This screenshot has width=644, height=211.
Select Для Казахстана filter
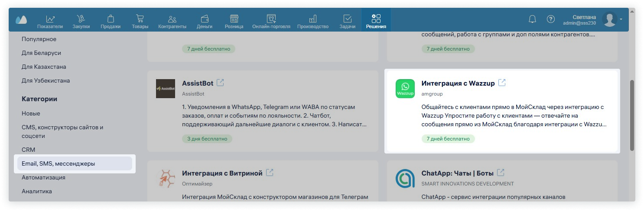(44, 67)
